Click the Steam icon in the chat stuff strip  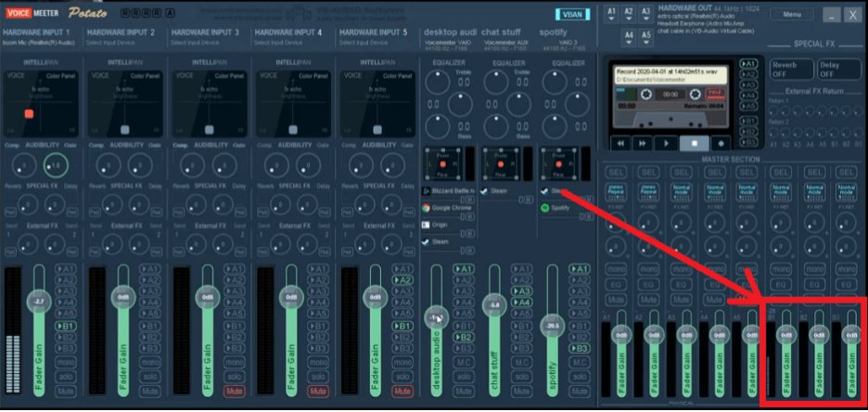point(485,191)
